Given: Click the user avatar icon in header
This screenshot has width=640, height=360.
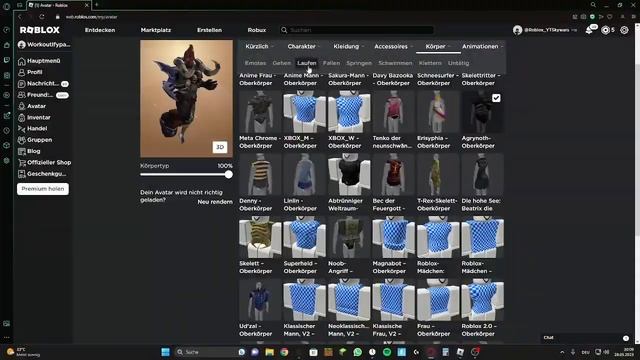Looking at the screenshot, I should pos(518,30).
